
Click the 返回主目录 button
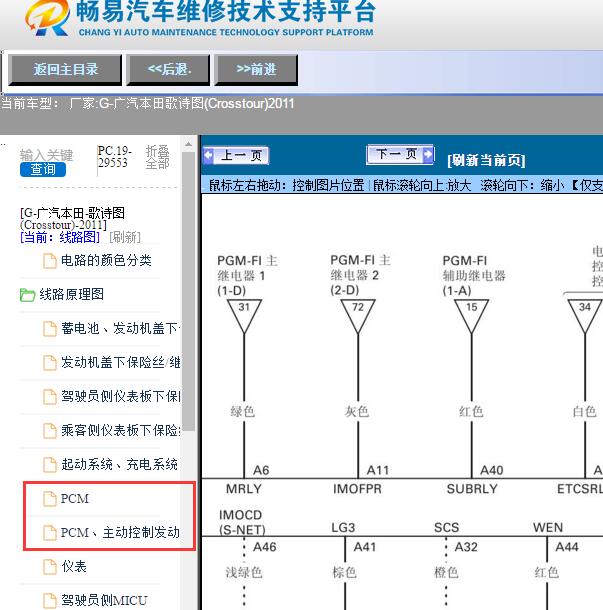coord(65,70)
